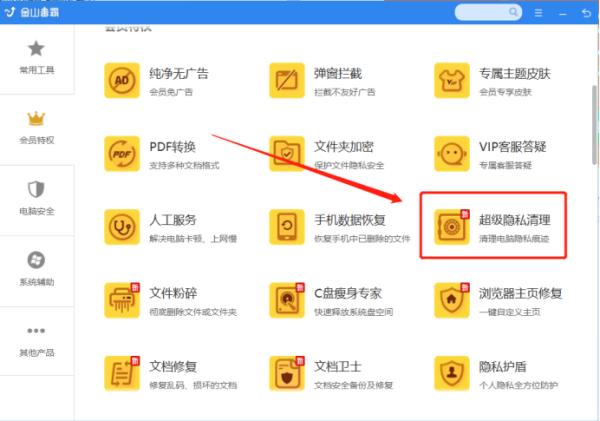Open the 隐私护盾 privacy shield icon
This screenshot has height=421, width=600.
tap(452, 374)
